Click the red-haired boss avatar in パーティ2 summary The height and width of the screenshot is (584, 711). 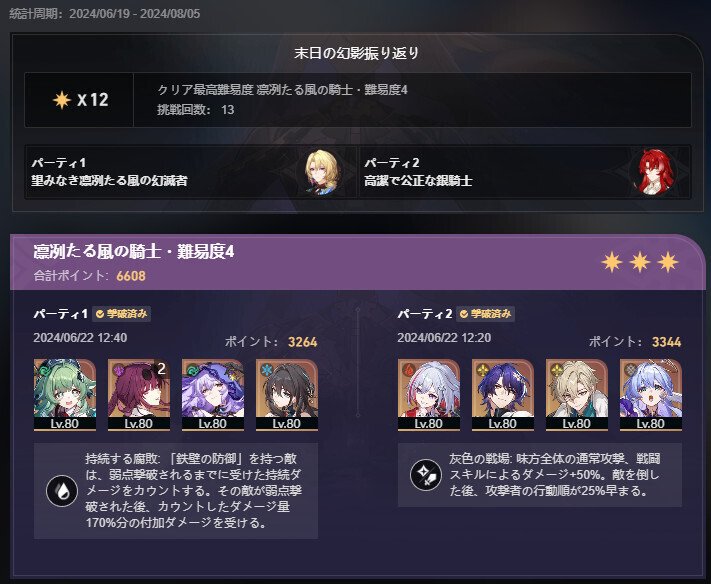pos(653,172)
